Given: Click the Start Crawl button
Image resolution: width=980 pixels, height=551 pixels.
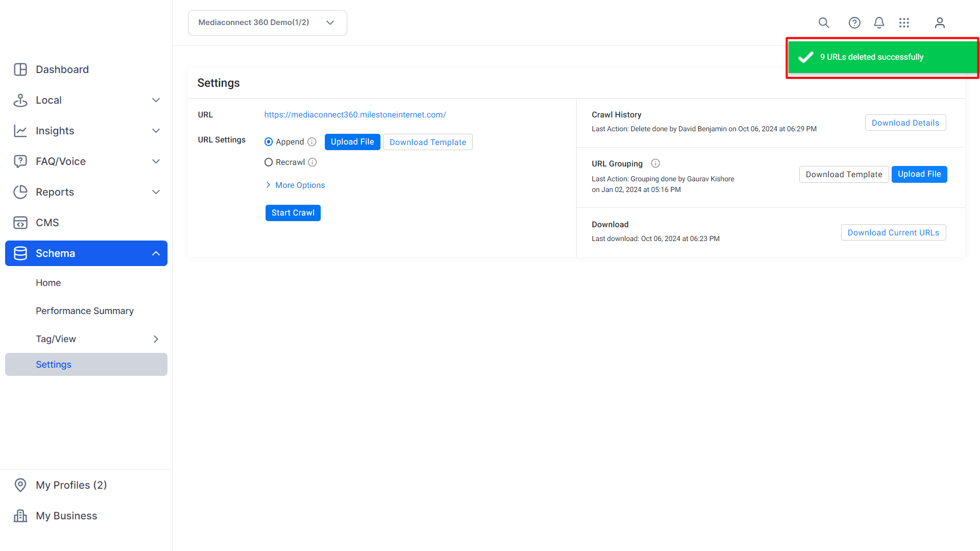Looking at the screenshot, I should 293,213.
